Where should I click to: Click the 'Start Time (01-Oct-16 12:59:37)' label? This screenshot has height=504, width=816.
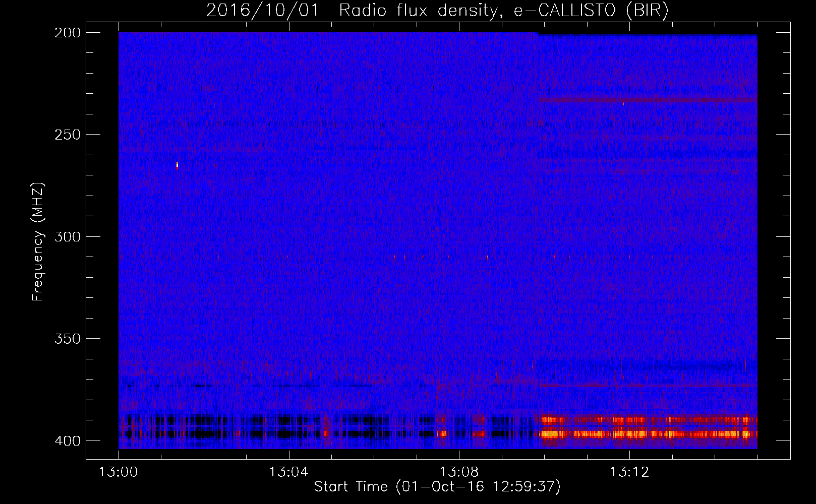(437, 487)
